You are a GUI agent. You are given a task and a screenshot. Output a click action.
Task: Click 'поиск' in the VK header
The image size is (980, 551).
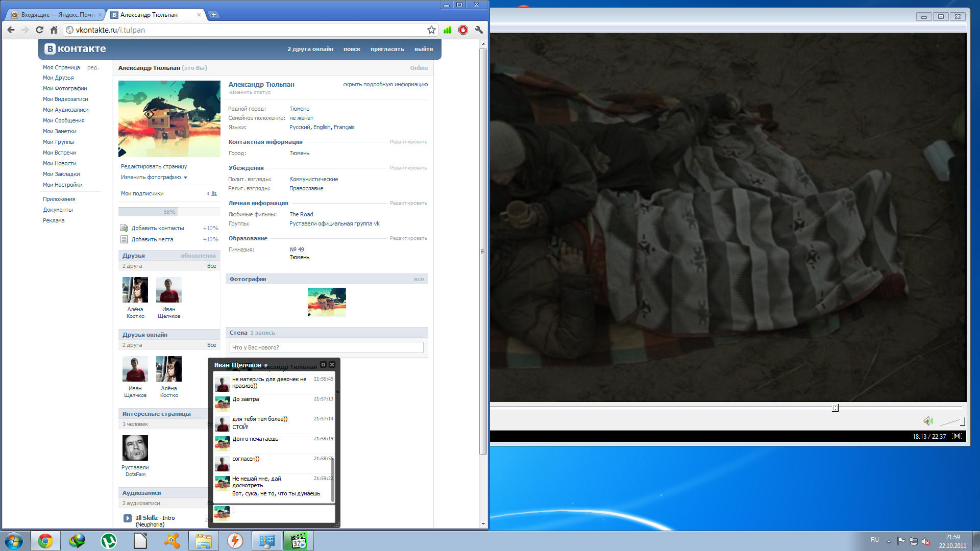tap(352, 49)
